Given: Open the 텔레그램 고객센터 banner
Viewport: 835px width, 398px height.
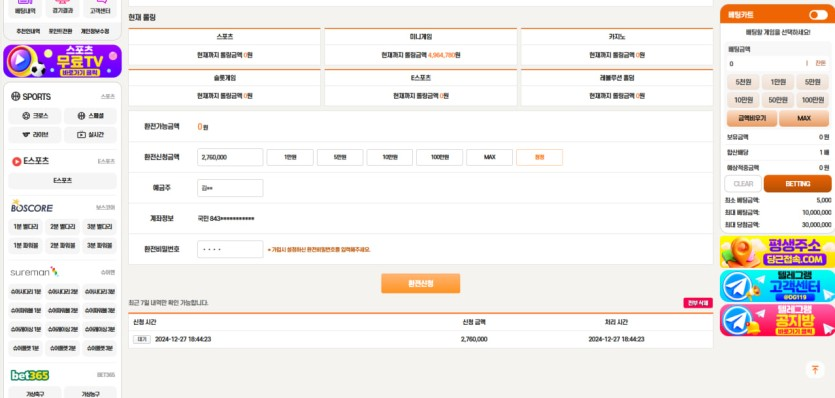Looking at the screenshot, I should pos(777,286).
